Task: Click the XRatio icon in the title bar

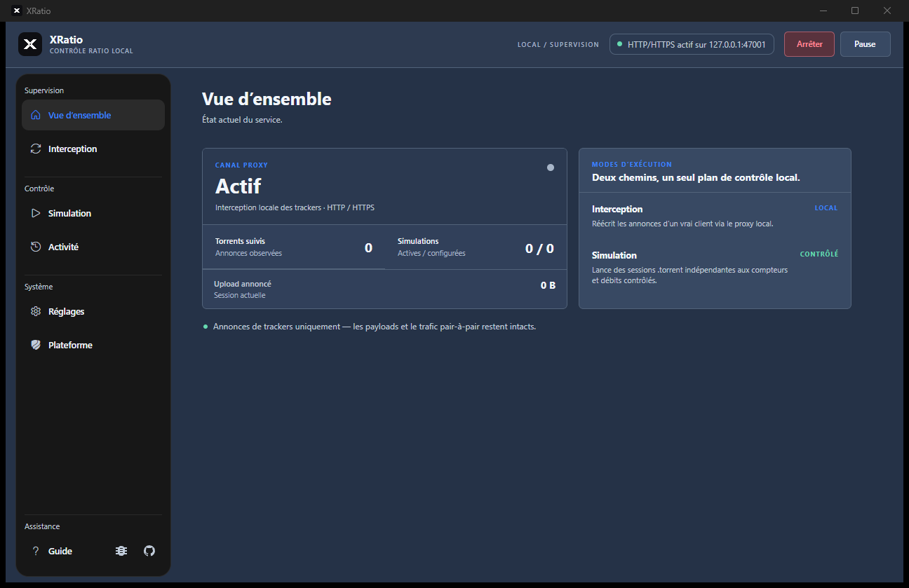Action: 17,11
